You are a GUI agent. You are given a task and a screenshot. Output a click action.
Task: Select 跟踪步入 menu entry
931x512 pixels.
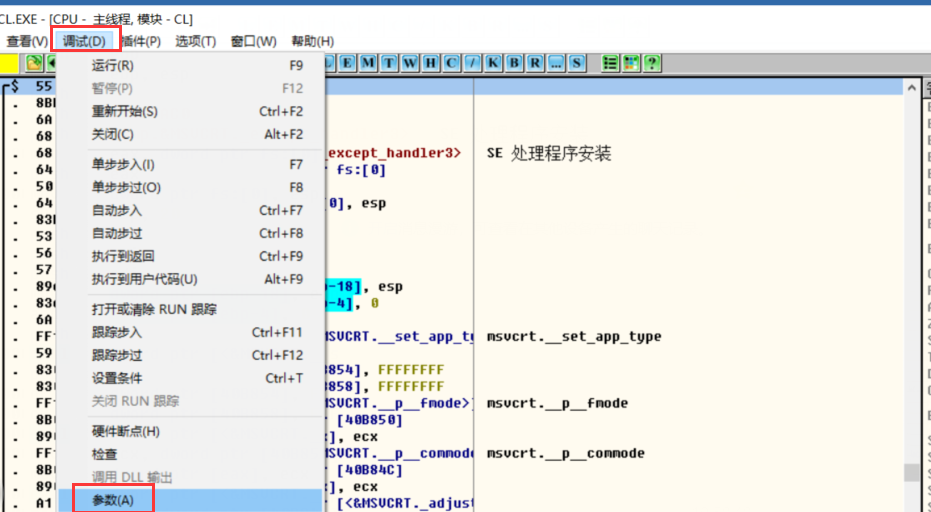pyautogui.click(x=190, y=333)
